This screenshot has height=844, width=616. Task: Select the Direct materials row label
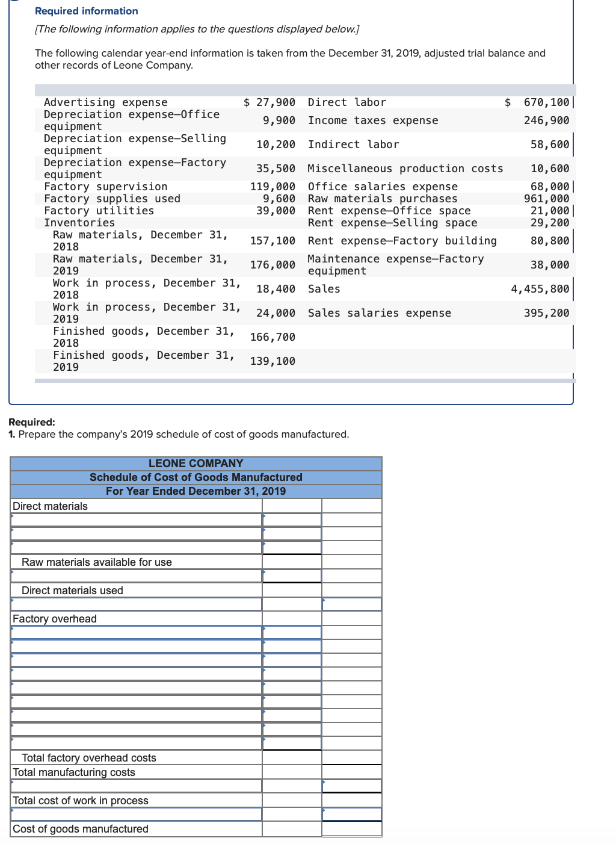[x=54, y=506]
